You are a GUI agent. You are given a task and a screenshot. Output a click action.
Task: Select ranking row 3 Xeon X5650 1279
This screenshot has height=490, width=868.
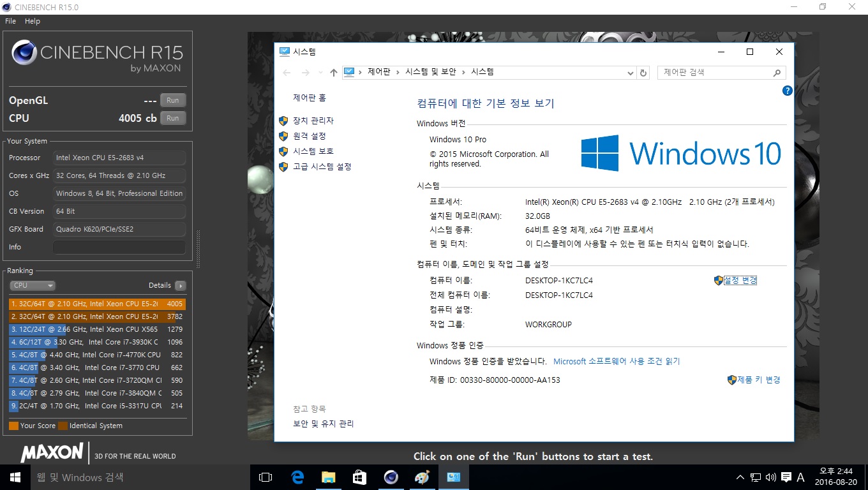click(96, 329)
